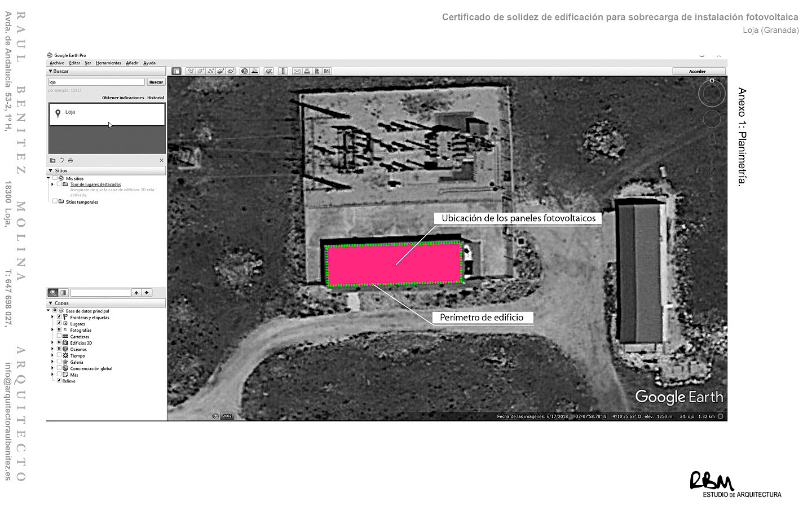This screenshot has height=506, width=812.
Task: Email the current view
Action: point(297,71)
